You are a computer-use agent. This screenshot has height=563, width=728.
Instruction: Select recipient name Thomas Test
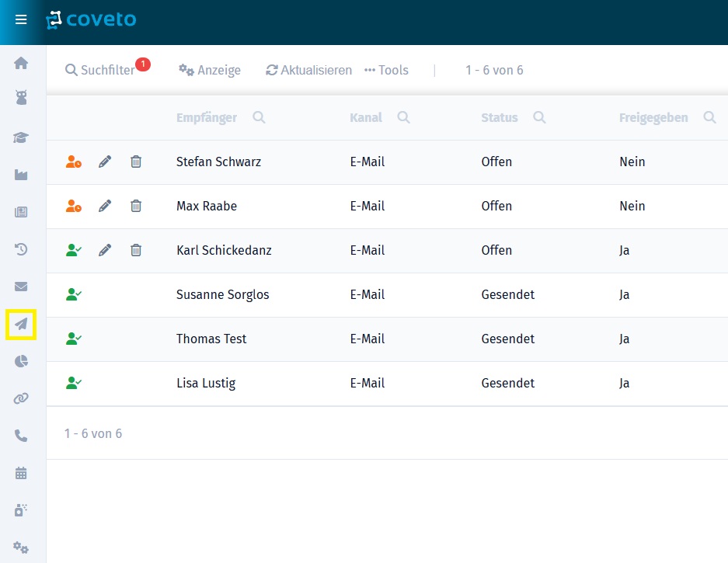pos(211,339)
